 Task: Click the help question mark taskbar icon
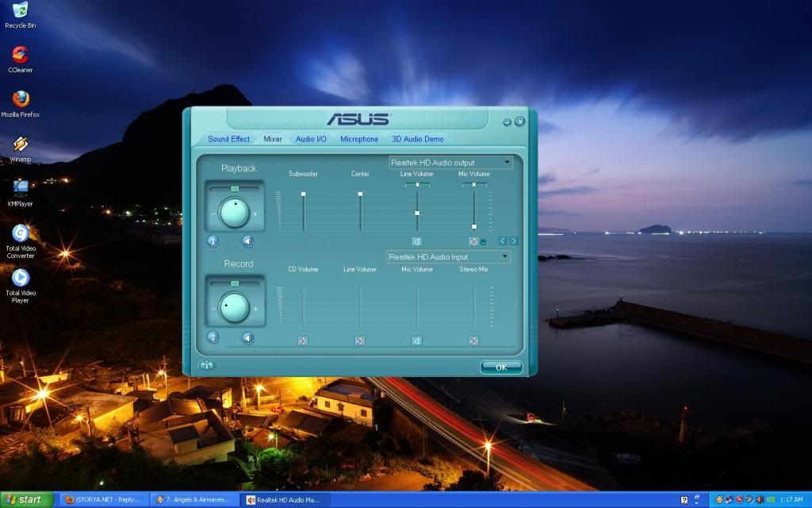(x=684, y=500)
